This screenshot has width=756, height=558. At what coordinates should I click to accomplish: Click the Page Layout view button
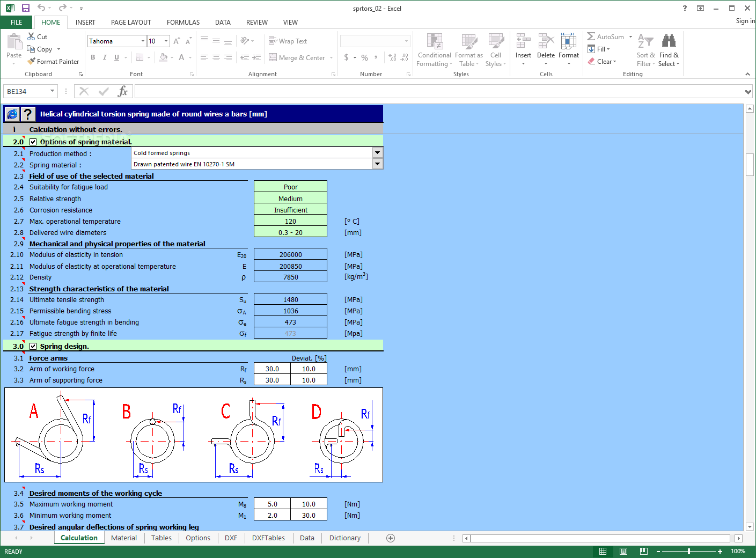tap(623, 551)
